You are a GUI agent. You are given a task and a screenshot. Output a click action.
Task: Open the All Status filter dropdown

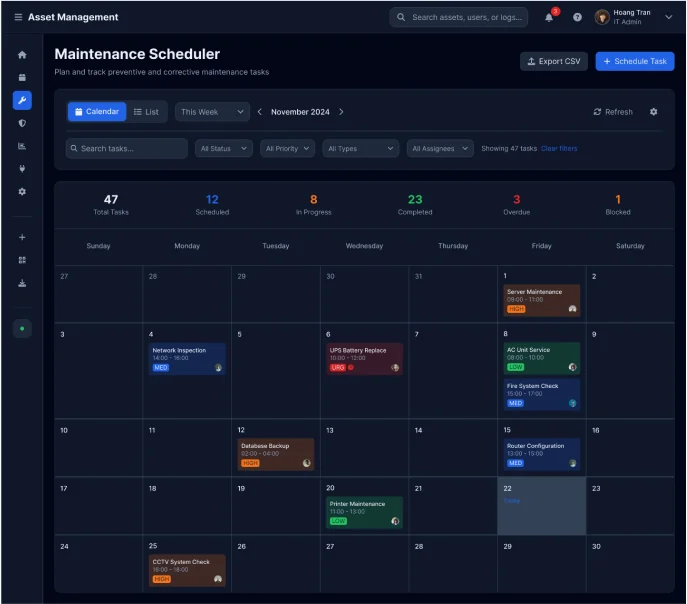223,148
